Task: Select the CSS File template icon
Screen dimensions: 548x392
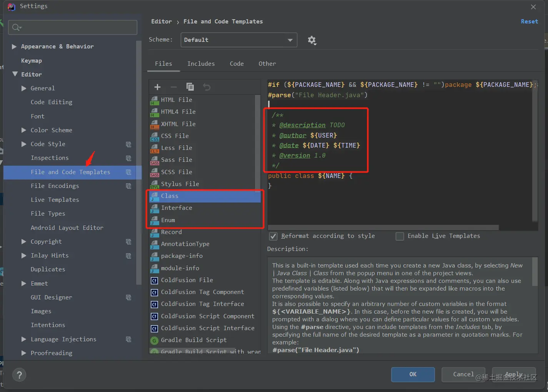Action: [155, 136]
